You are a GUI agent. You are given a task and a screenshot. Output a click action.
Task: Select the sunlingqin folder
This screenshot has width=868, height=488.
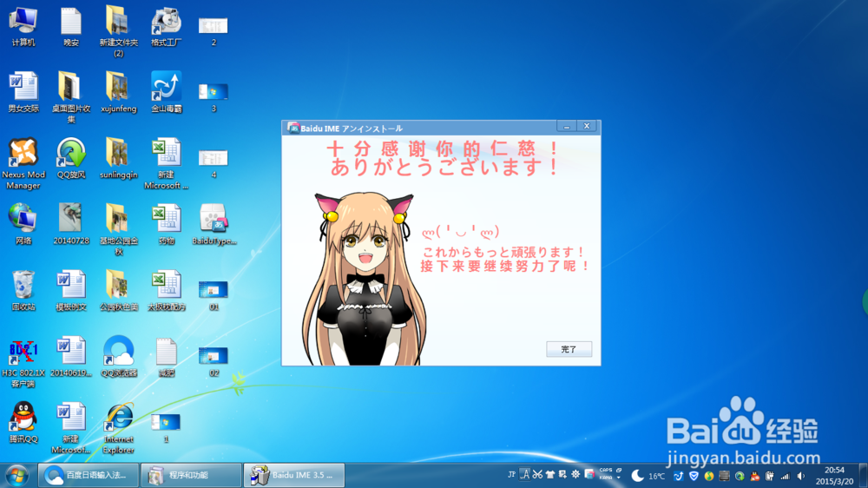tap(118, 159)
